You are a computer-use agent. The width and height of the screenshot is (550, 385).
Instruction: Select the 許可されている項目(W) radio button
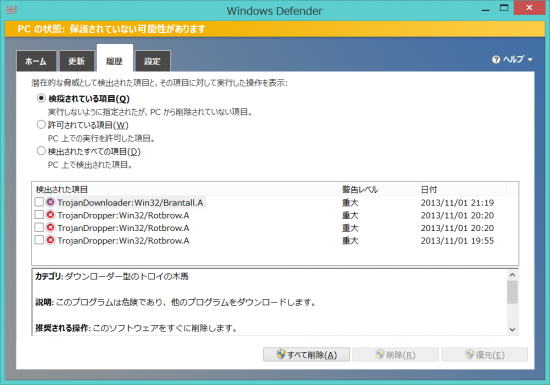41,124
